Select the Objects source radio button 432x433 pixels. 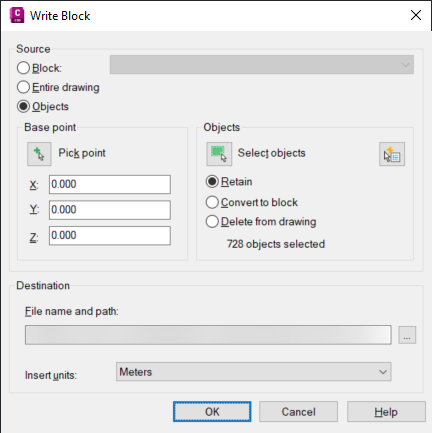23,107
